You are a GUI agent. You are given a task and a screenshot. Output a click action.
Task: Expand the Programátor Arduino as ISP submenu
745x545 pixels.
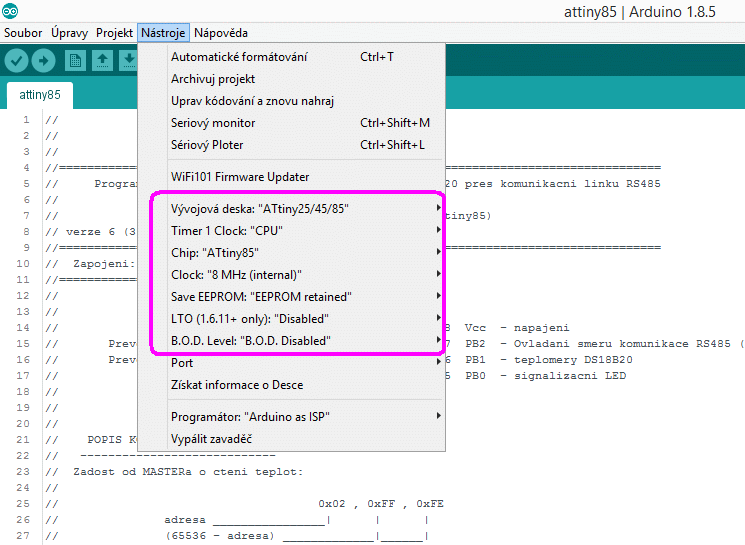point(291,417)
